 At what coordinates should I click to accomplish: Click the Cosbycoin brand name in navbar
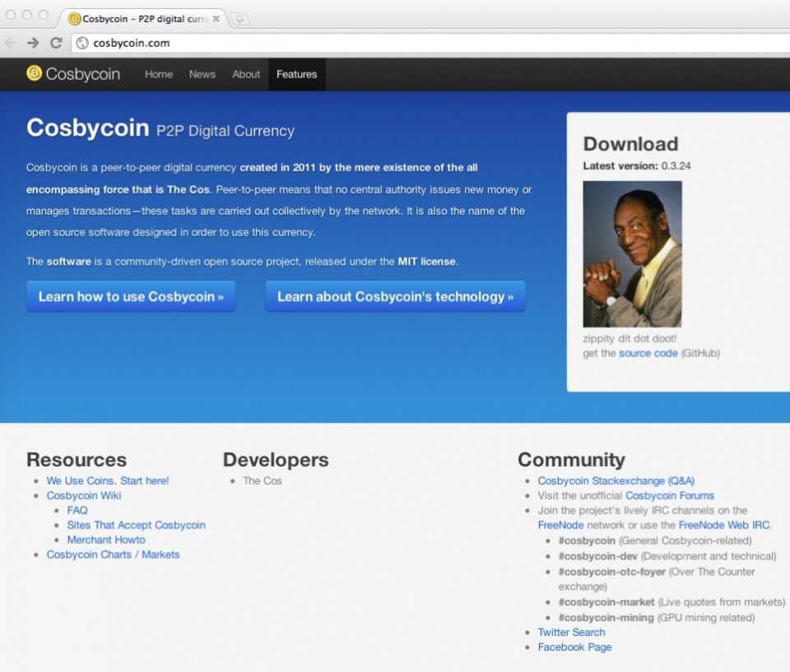point(83,74)
